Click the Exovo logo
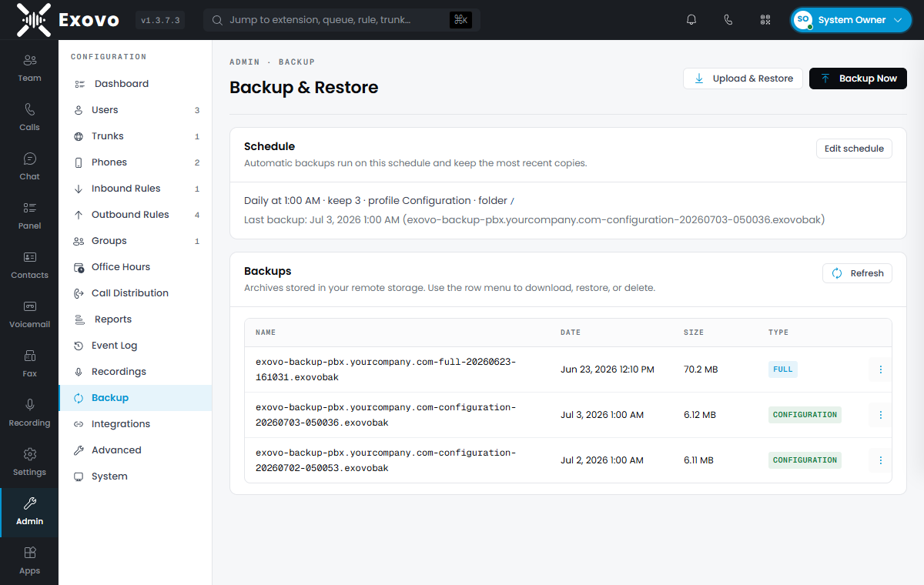 point(68,20)
